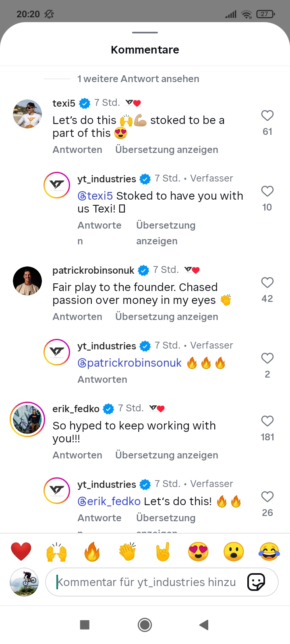
Task: Insert laughing-crying emoji quick reaction
Action: pos(269,551)
